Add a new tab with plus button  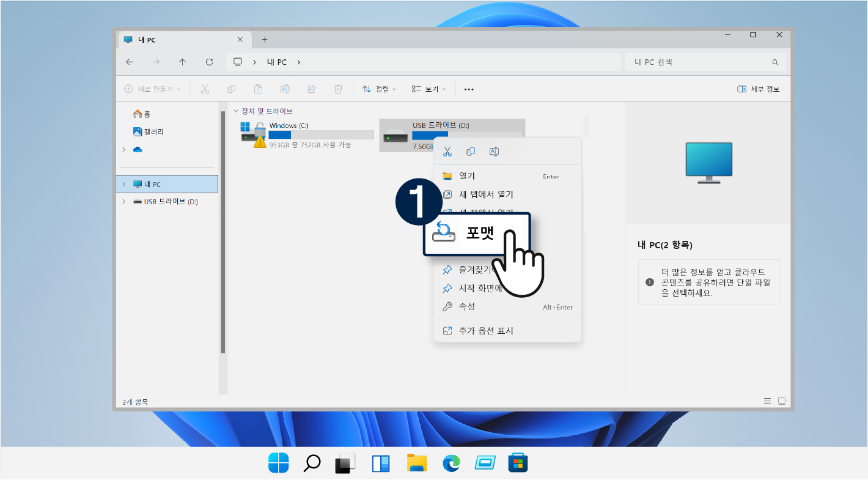(x=265, y=40)
